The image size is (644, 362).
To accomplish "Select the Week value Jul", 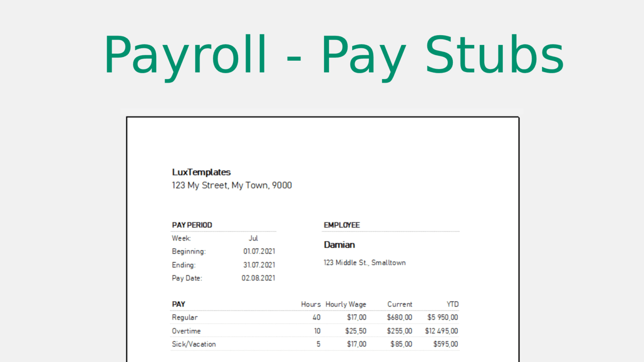I will coord(253,238).
